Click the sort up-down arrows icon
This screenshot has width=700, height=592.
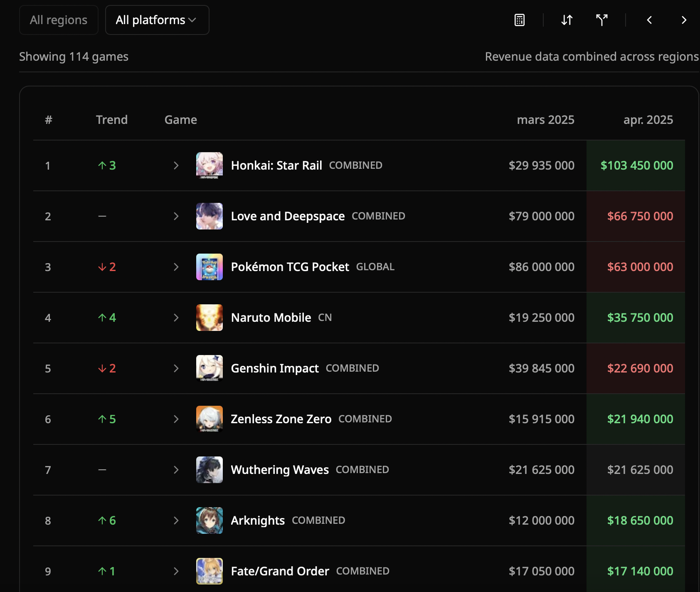[x=567, y=20]
